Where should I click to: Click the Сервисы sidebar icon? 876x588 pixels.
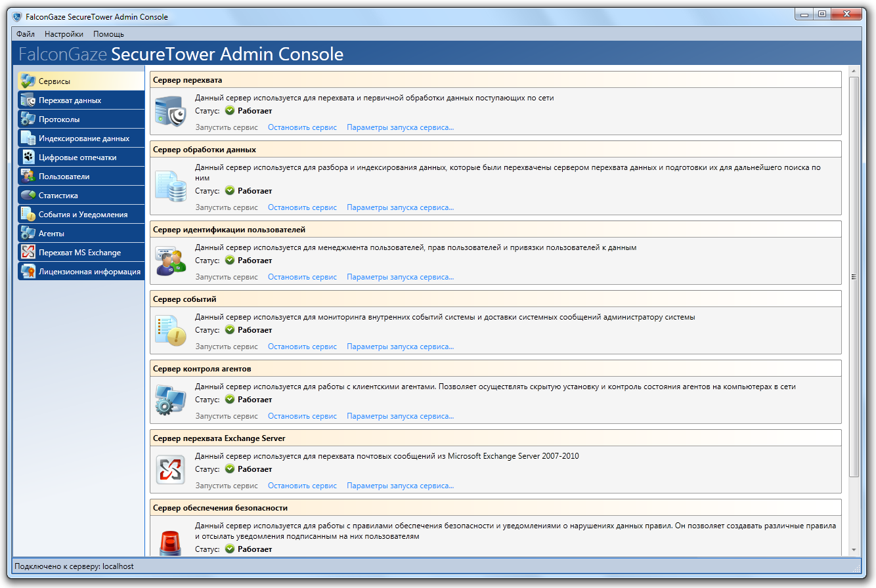[28, 81]
